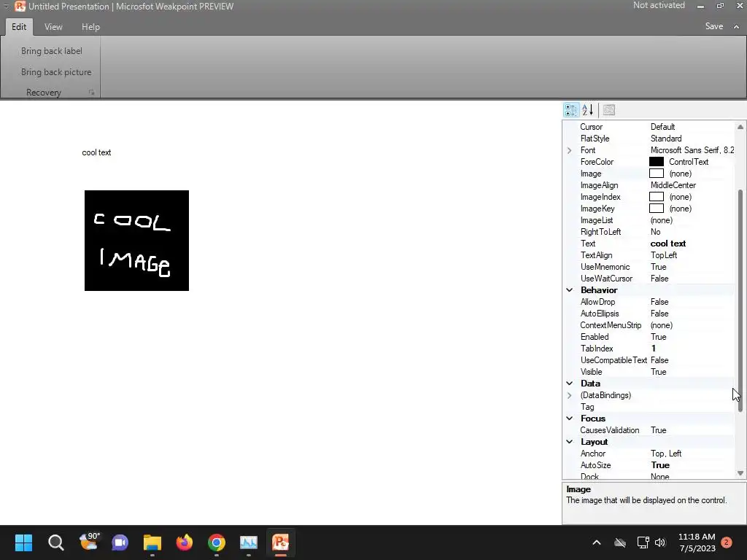Open File Explorer from taskbar
The image size is (747, 560).
[x=152, y=542]
